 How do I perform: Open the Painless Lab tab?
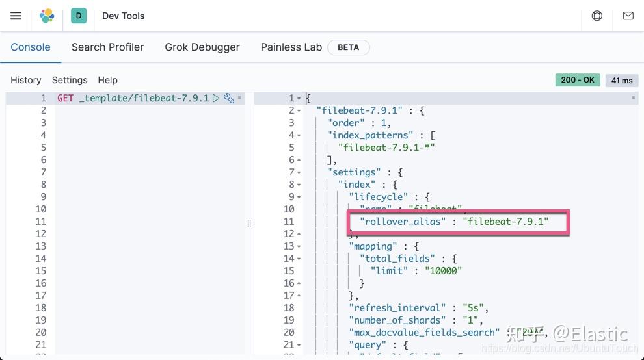coord(291,47)
